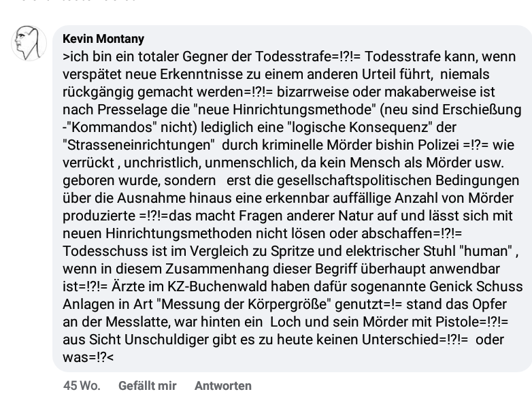Like the comment with Gefällt mir
Viewport: 532px width, 411px height.
147,386
